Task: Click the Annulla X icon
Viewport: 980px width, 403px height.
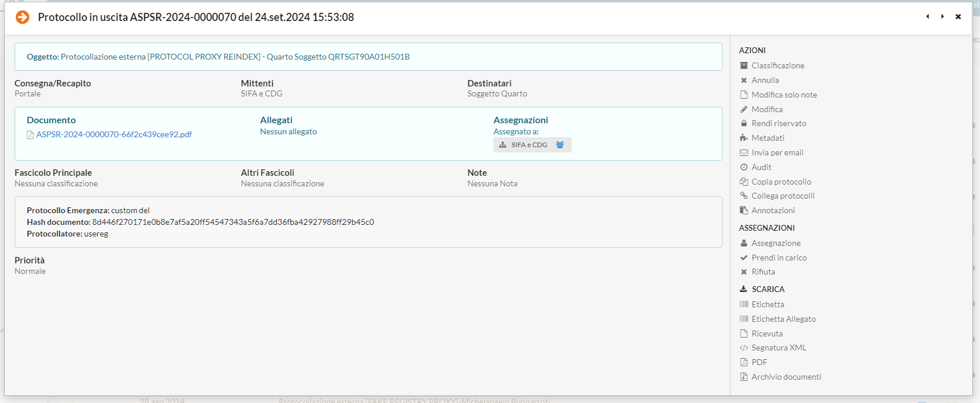Action: click(x=743, y=80)
